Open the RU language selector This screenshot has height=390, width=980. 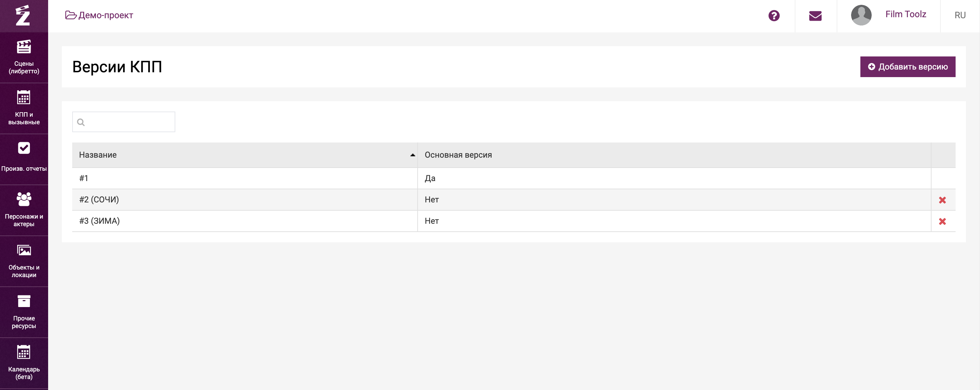(959, 15)
